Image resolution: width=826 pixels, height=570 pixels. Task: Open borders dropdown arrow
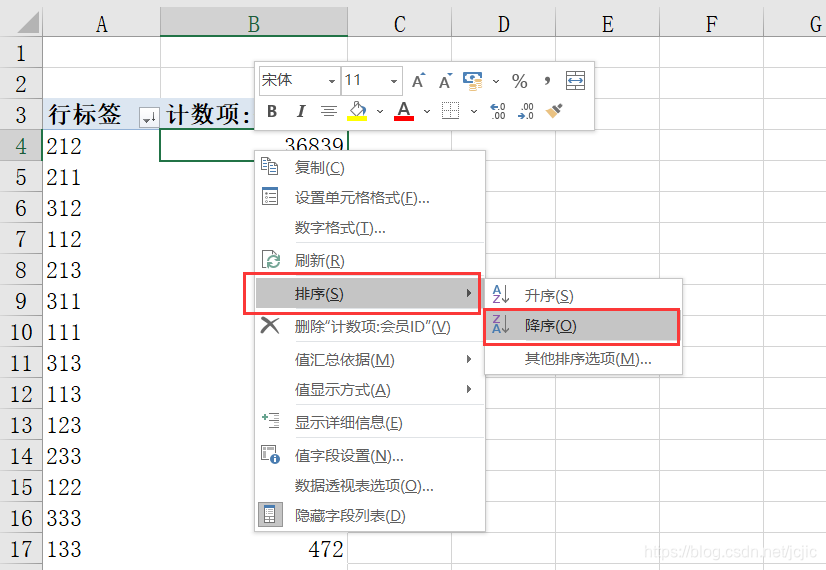point(474,112)
